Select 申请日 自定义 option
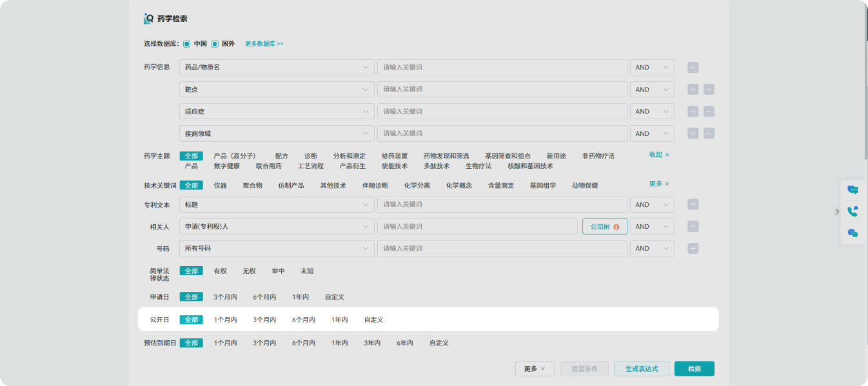Viewport: 868px width, 386px height. [x=335, y=297]
